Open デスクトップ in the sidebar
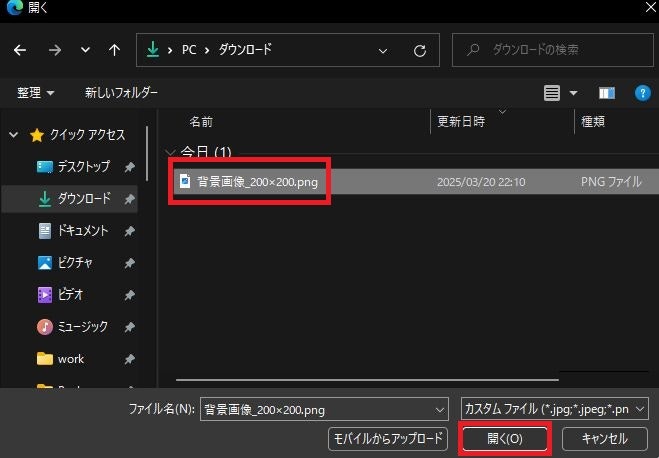The height and width of the screenshot is (458, 659). (x=84, y=167)
